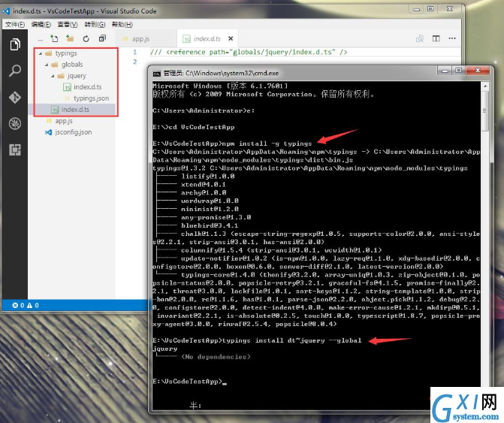Click the VS Code logo in title bar
The width and height of the screenshot is (504, 423).
click(6, 11)
